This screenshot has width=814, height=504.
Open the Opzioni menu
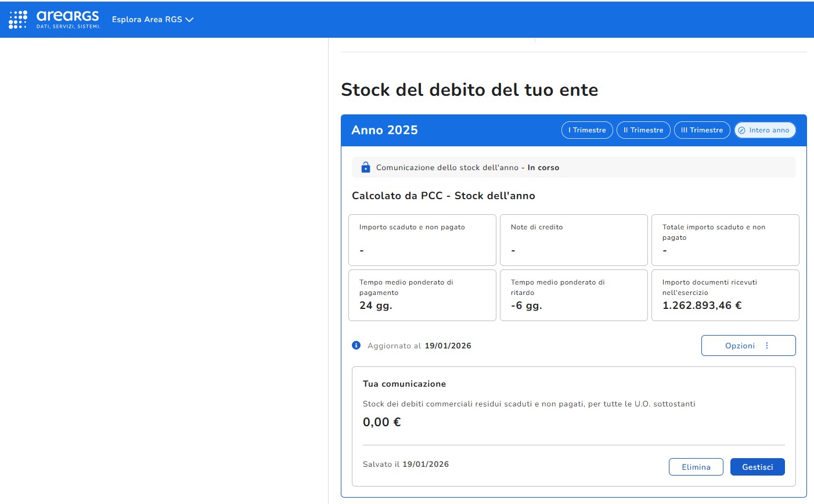(x=748, y=345)
